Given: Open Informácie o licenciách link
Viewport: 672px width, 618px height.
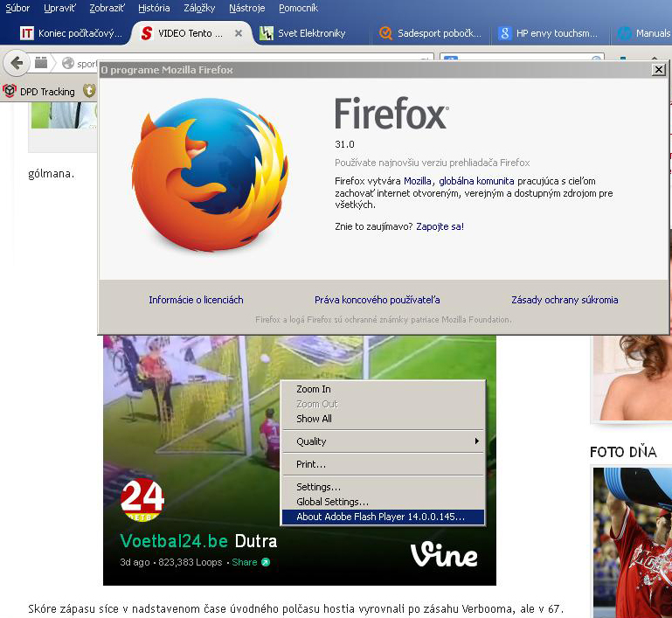Looking at the screenshot, I should 196,300.
